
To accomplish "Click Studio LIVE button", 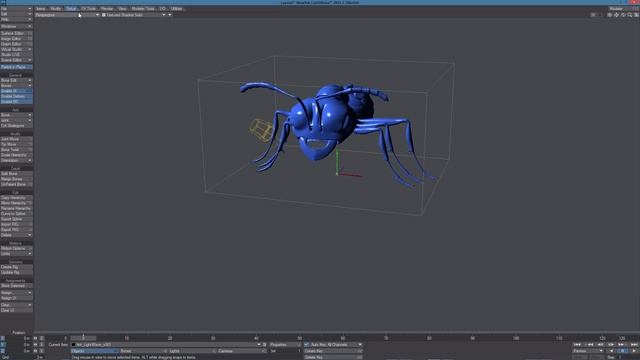I will [x=16, y=54].
